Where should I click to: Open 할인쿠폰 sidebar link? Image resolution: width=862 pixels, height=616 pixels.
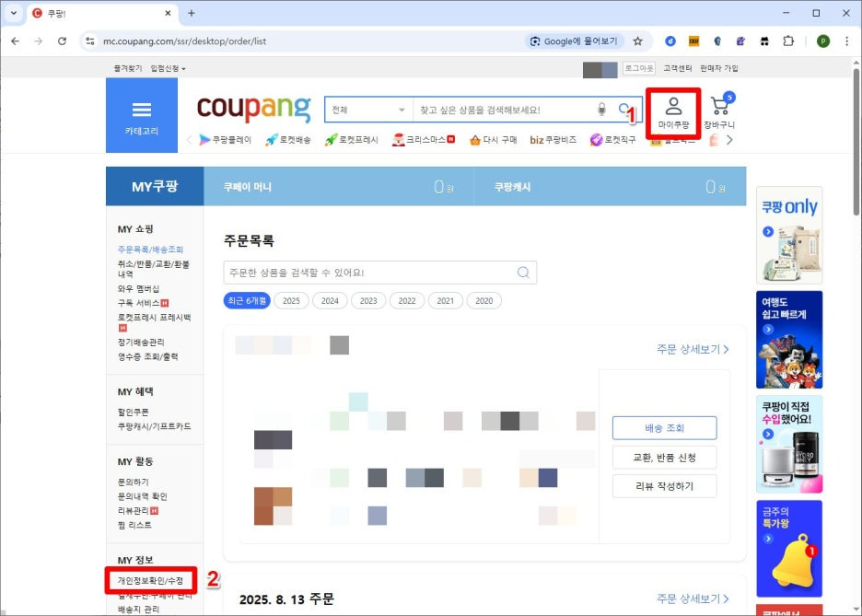133,412
